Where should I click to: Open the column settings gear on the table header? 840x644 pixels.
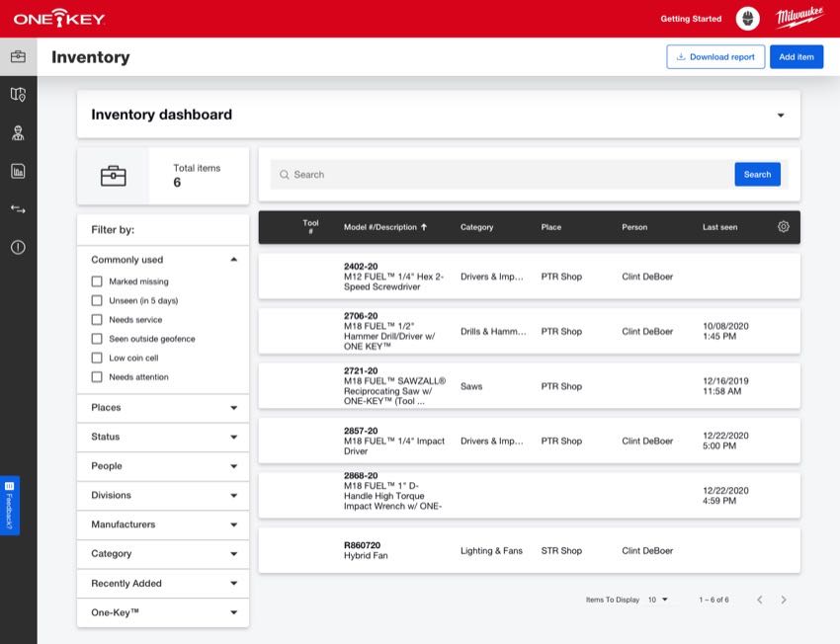click(x=783, y=226)
